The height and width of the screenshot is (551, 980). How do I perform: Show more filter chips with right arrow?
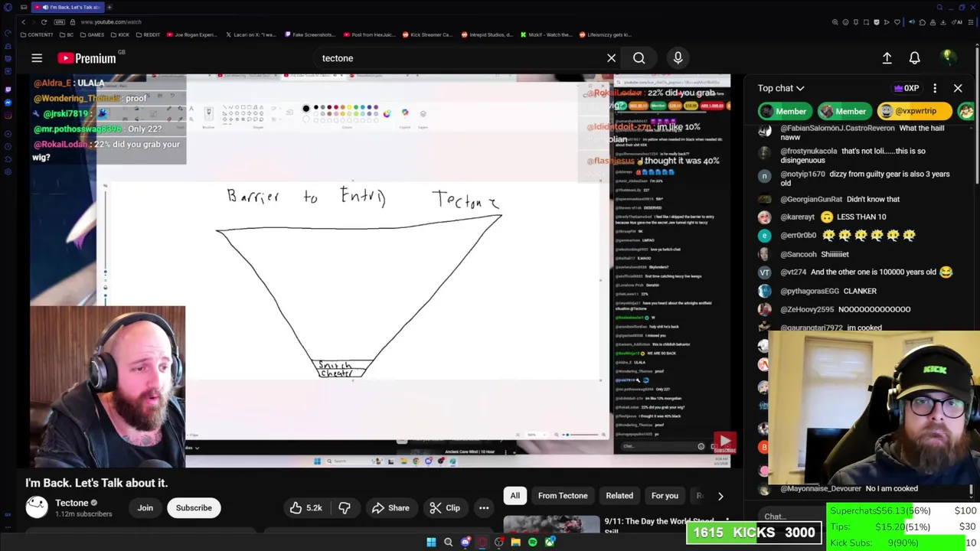(x=720, y=496)
